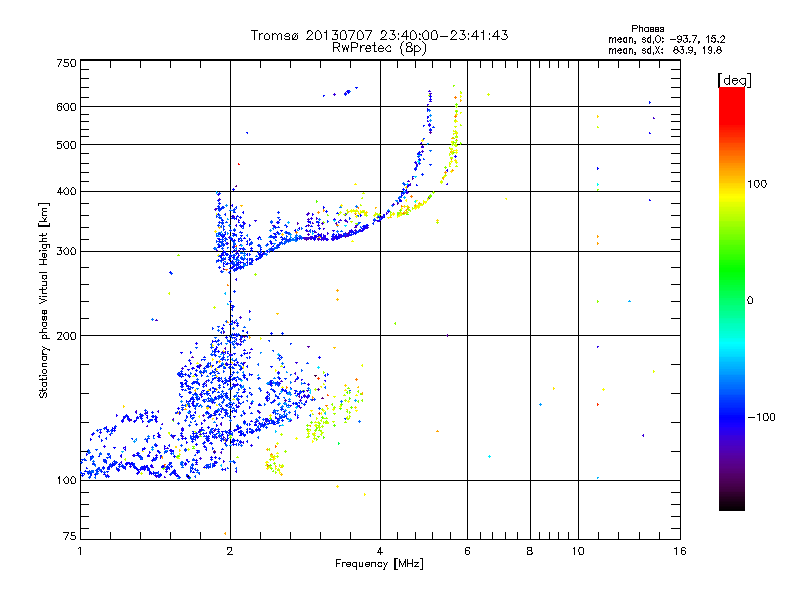800x600 pixels.
Task: Click the rainbow phase colorbar
Action: 732,298
